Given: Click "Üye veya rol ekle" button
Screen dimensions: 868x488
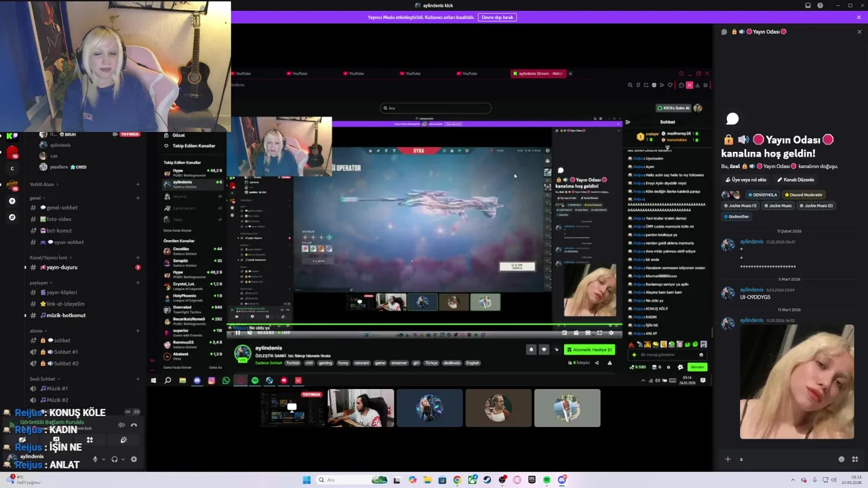Looking at the screenshot, I should (746, 180).
